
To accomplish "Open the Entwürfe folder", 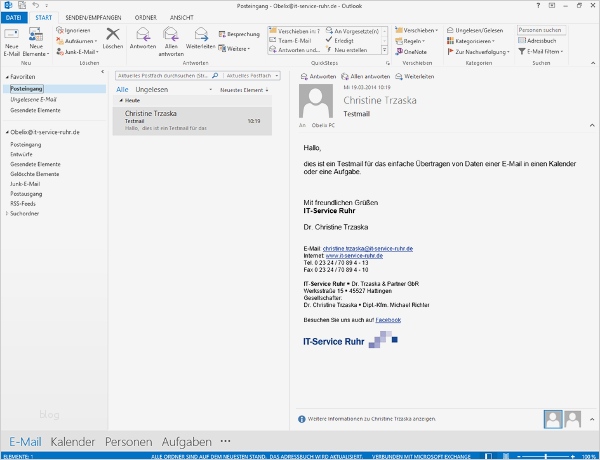I will (21, 154).
